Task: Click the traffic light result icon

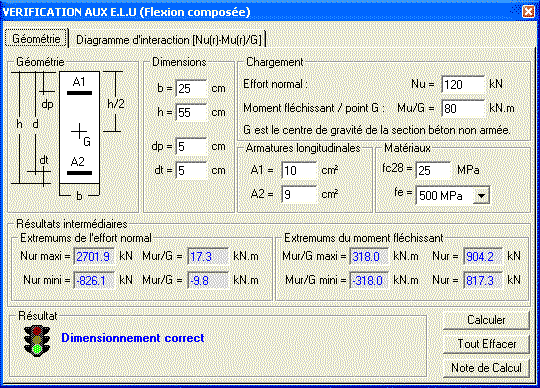Action: 37,341
